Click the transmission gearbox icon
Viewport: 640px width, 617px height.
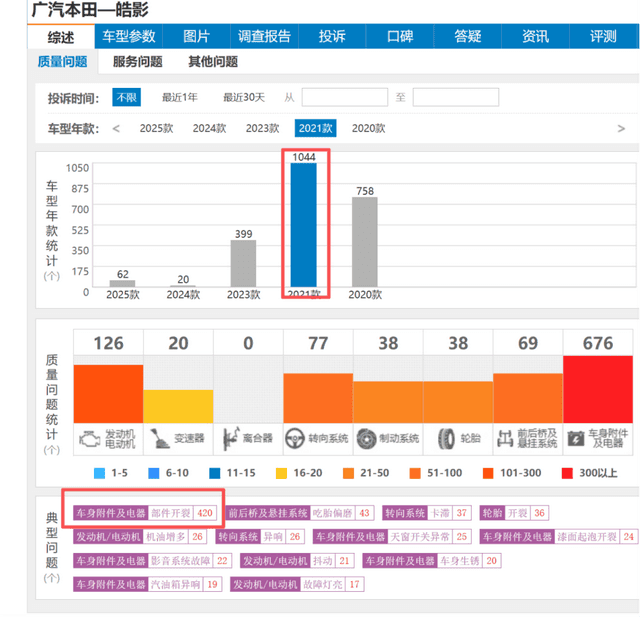[160, 437]
